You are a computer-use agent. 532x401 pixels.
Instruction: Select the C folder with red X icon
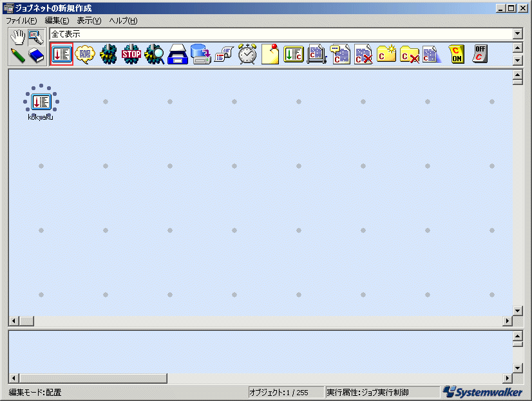click(x=410, y=54)
